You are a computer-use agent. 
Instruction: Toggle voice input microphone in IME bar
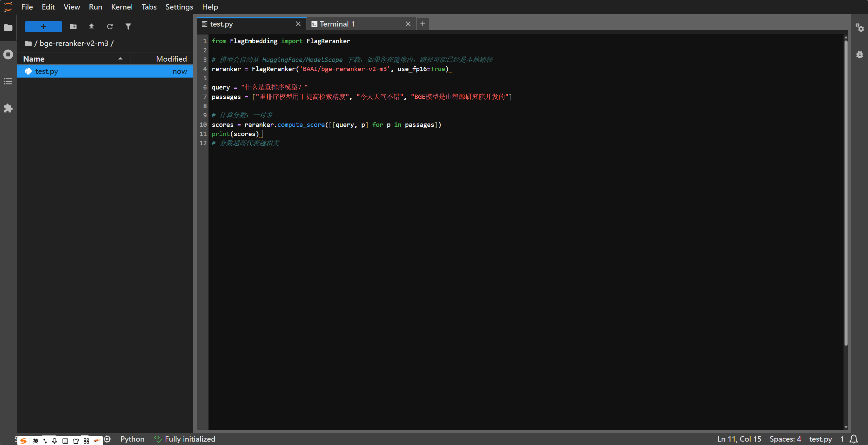coord(54,441)
